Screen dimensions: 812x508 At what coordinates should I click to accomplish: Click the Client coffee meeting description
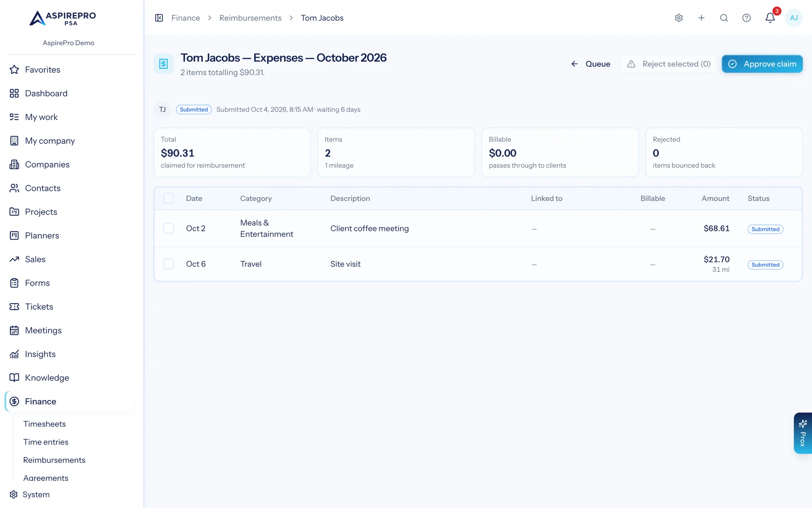(369, 228)
